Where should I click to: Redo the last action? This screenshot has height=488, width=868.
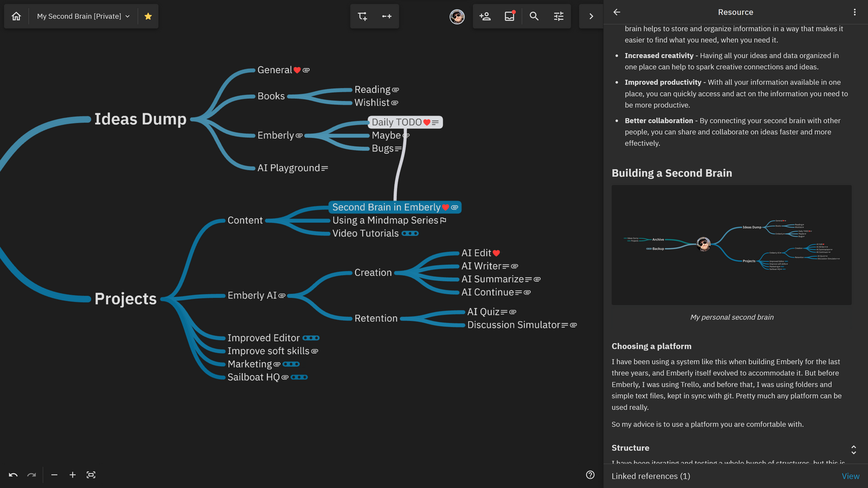[31, 475]
